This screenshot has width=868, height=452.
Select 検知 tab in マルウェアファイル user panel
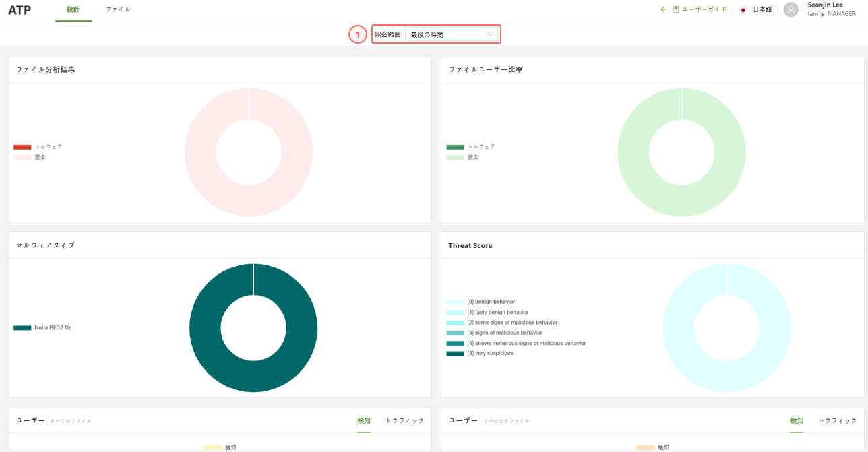(x=797, y=420)
